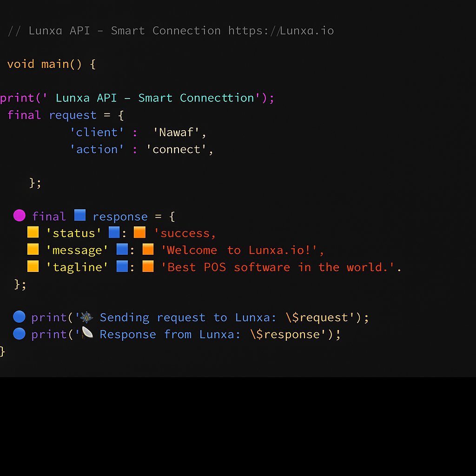Click the yellow square before 'tagline'
Viewport: 476px width, 476px height.
click(33, 266)
